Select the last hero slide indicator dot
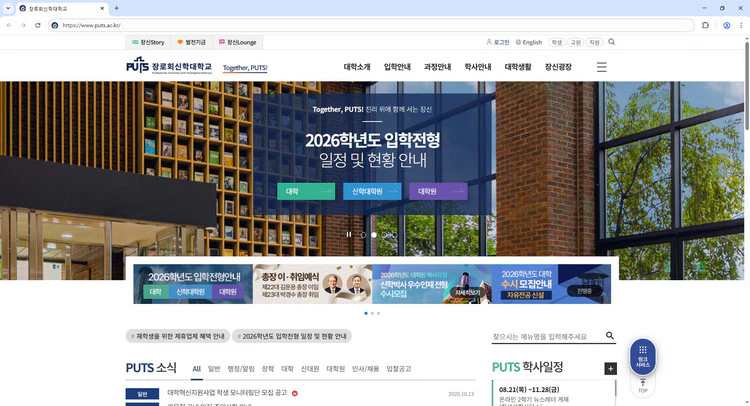 pos(395,235)
